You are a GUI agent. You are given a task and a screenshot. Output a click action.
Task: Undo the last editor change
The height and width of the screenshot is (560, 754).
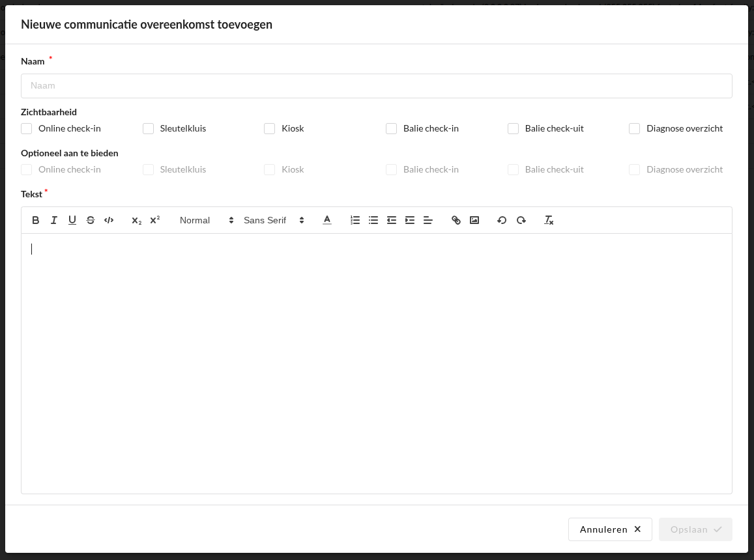click(x=502, y=220)
